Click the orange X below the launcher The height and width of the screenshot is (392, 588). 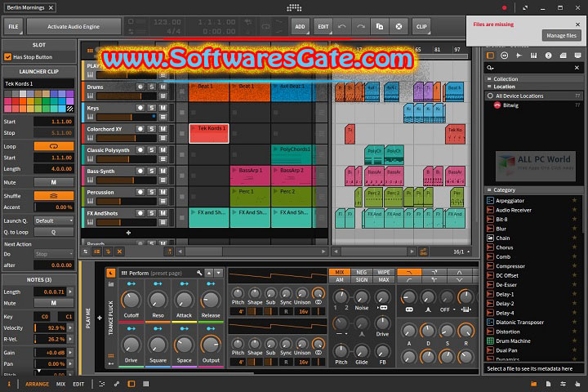119,252
